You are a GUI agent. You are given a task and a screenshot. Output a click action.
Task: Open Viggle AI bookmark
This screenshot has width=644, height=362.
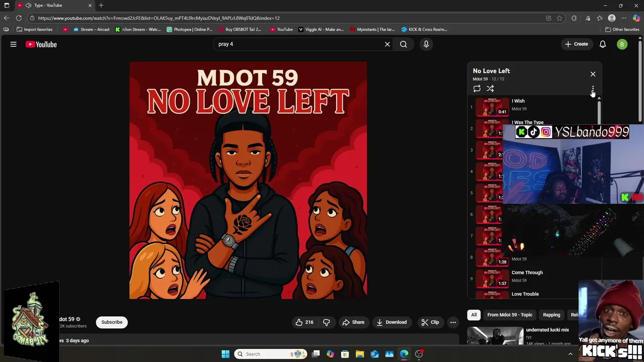point(321,29)
